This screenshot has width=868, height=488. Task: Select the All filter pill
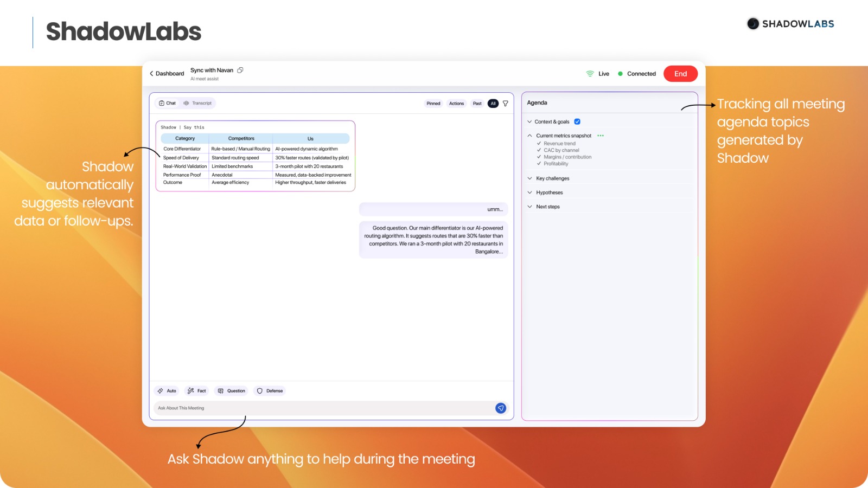click(x=493, y=104)
